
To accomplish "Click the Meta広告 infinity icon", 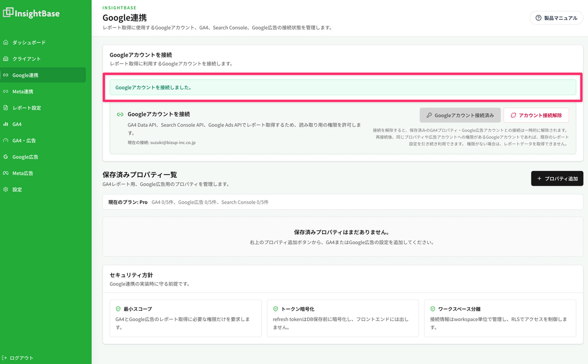I will (6, 173).
